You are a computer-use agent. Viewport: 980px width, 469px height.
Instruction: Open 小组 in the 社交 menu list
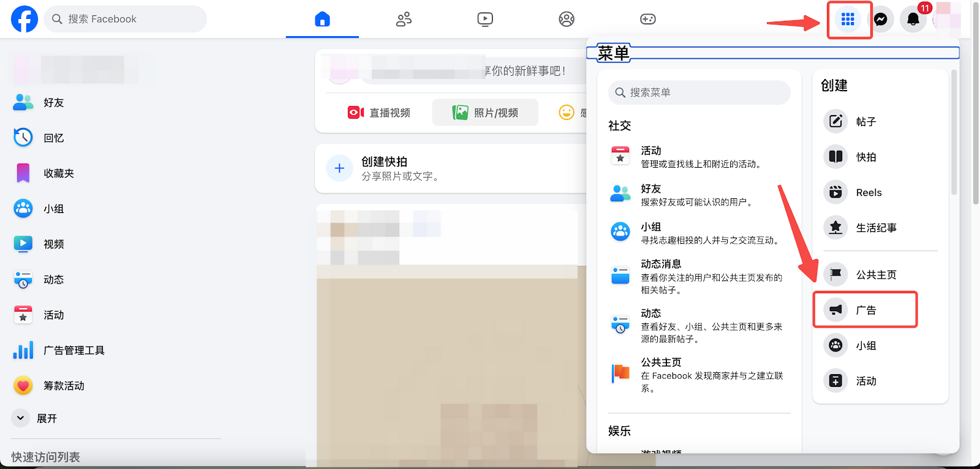[699, 233]
